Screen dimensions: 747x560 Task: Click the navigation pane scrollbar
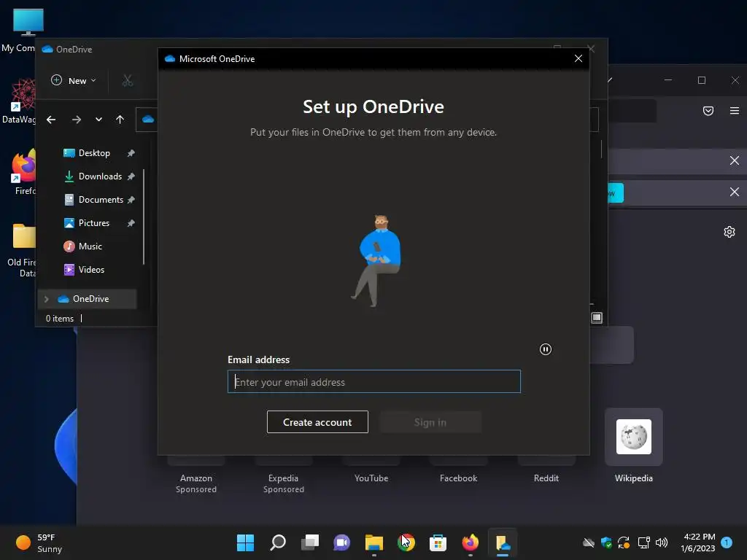tap(144, 217)
